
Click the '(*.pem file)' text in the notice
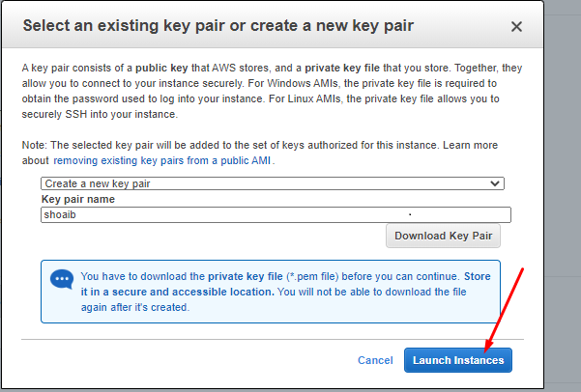309,275
